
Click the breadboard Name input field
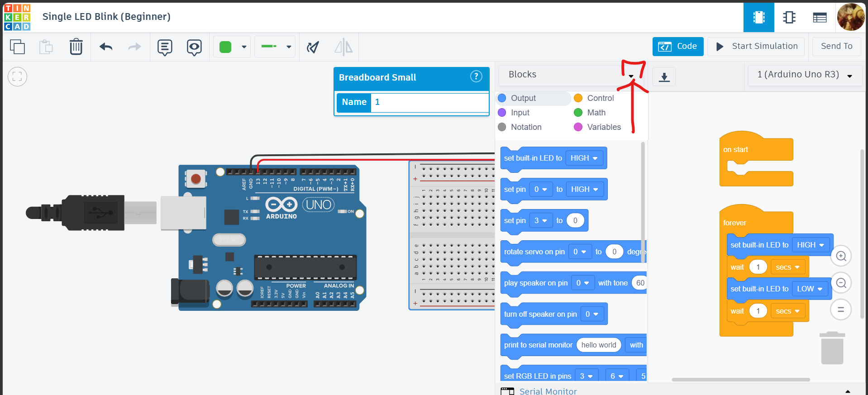[429, 102]
